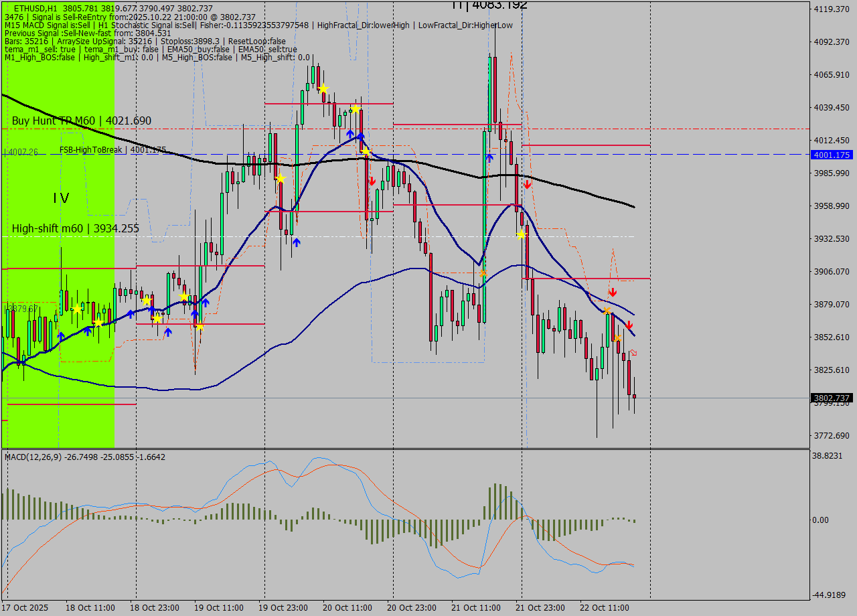Screen dimensions: 857x616
Task: Click the hollow red arrow beside the latest candles
Action: click(633, 353)
